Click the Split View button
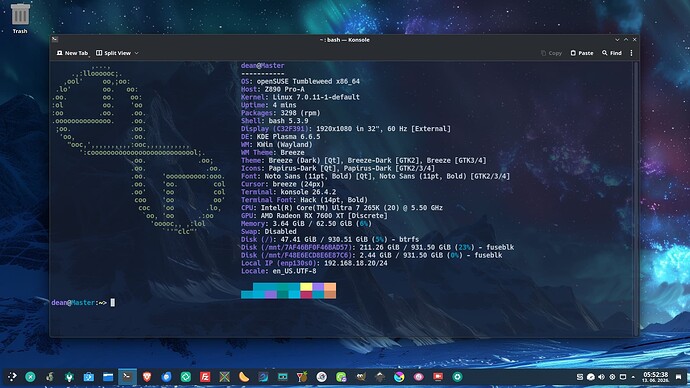Image resolution: width=690 pixels, height=388 pixels. pos(114,53)
